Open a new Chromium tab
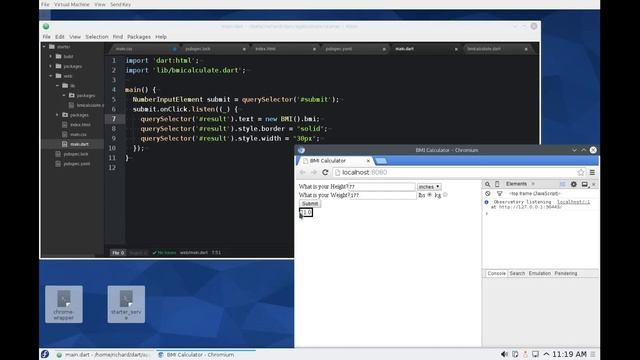 pos(381,161)
